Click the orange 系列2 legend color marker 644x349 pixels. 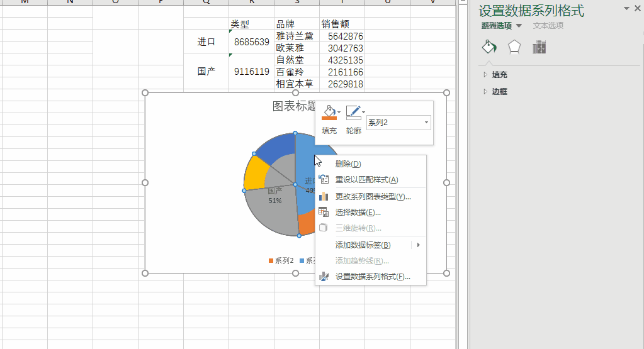tap(271, 261)
